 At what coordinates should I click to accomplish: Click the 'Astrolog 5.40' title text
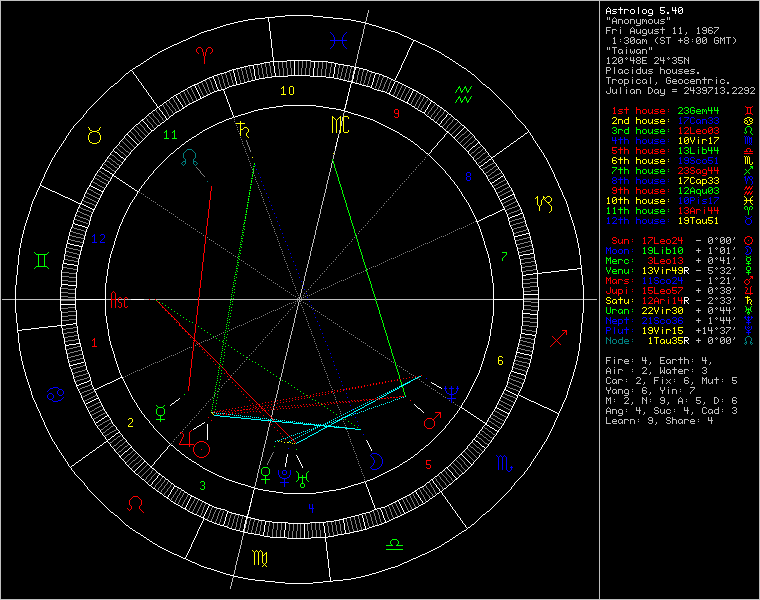tap(644, 11)
